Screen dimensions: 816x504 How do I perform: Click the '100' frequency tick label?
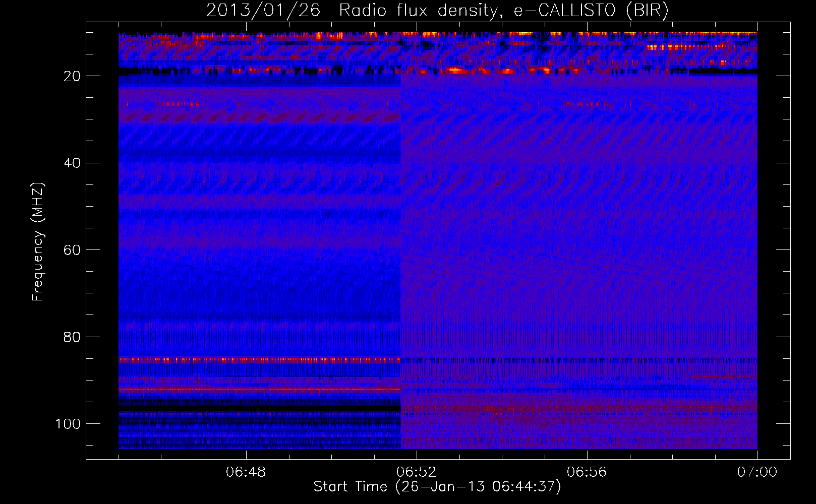(68, 424)
